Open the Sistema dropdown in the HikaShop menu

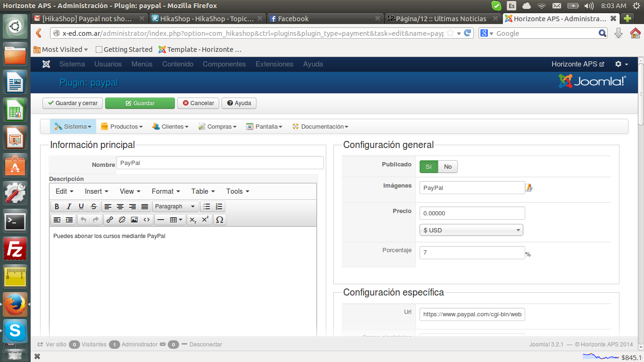(73, 126)
